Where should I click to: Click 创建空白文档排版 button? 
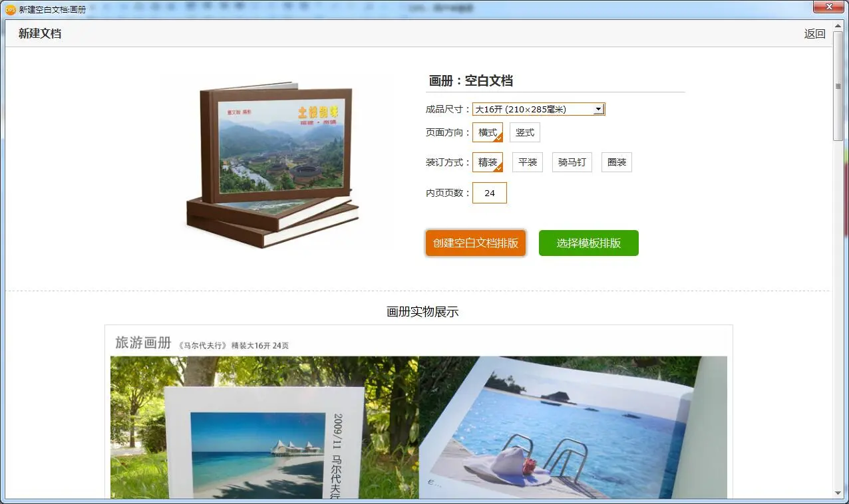476,243
